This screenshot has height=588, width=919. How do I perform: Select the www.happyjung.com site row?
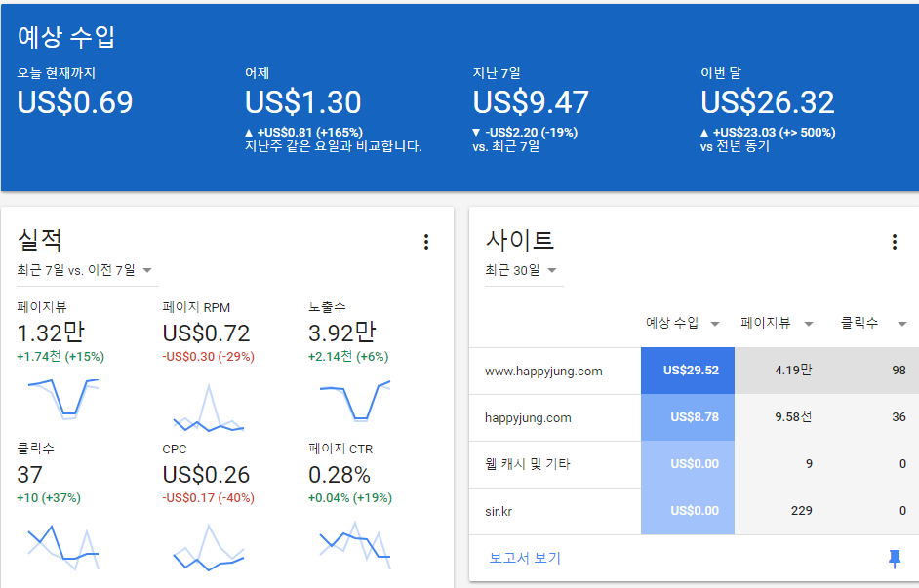point(543,371)
